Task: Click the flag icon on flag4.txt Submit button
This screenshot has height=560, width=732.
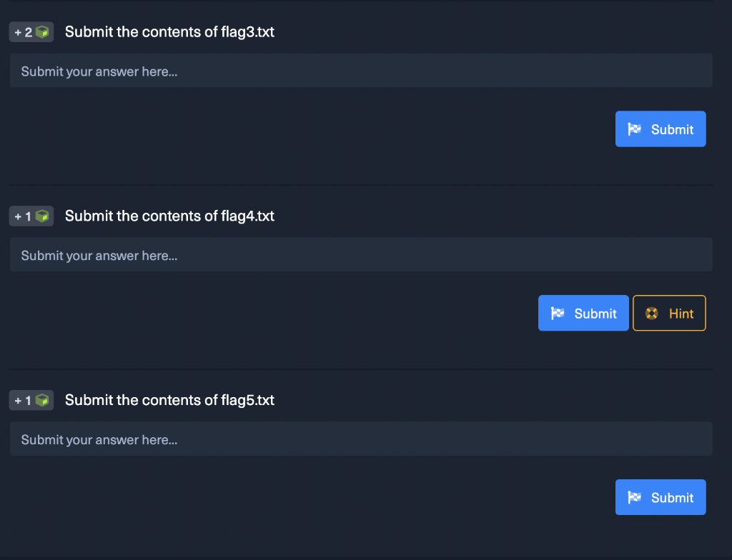Action: coord(558,314)
